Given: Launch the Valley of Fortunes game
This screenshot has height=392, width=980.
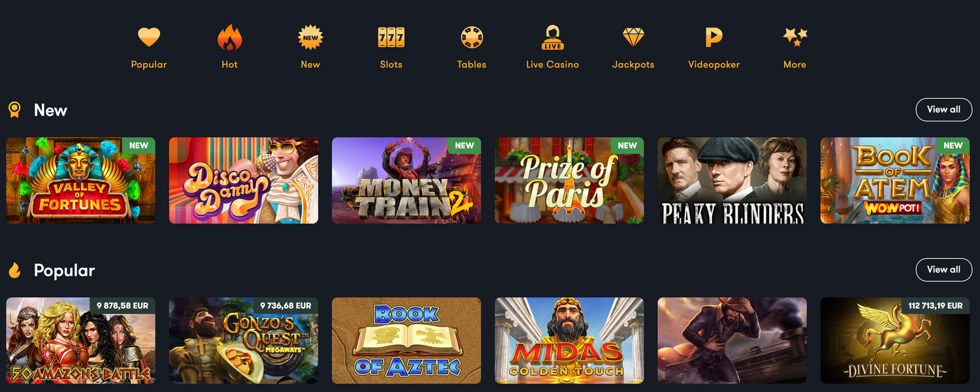Looking at the screenshot, I should click(81, 180).
